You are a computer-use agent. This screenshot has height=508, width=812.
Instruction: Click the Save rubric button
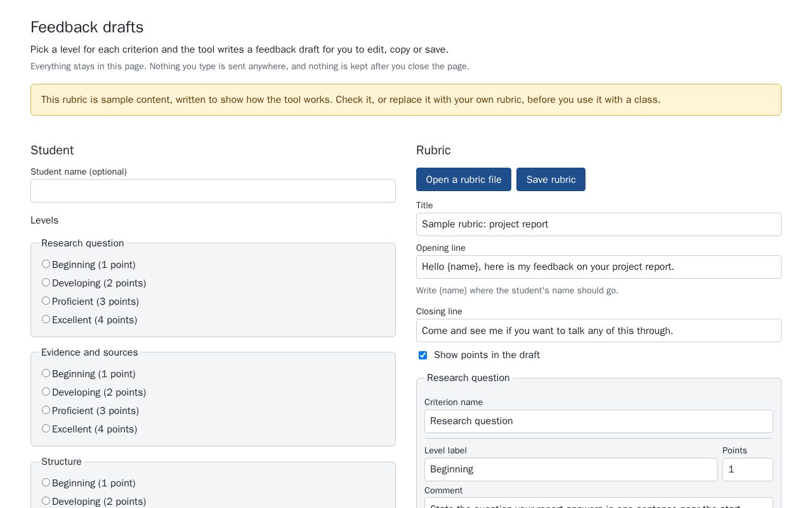(x=551, y=180)
